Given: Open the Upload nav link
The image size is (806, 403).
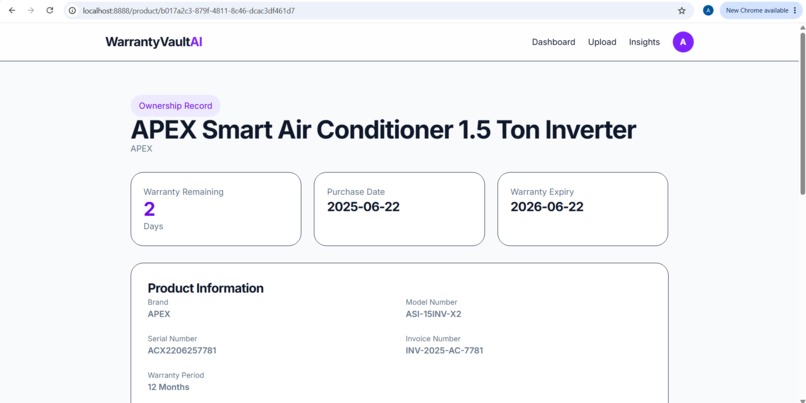Looking at the screenshot, I should 602,42.
